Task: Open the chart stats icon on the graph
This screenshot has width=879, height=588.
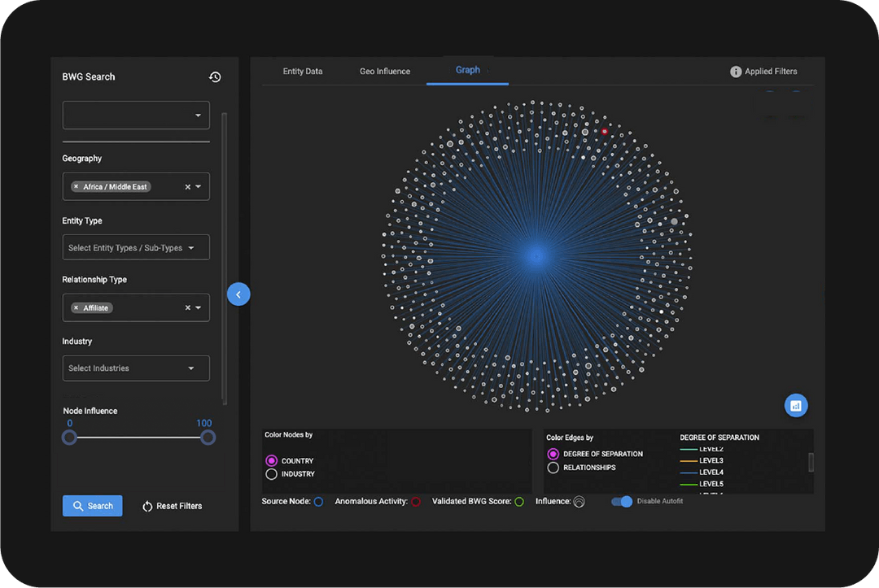Action: coord(795,405)
